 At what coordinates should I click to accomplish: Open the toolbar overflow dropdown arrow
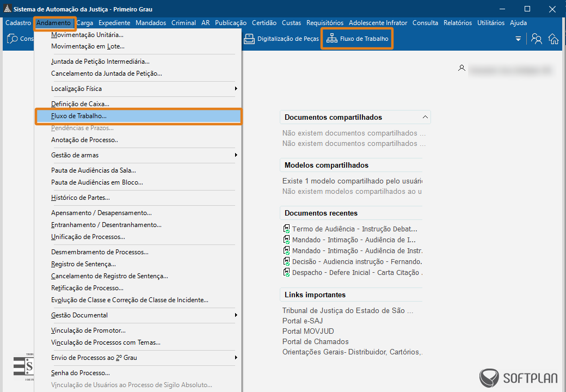pos(518,39)
